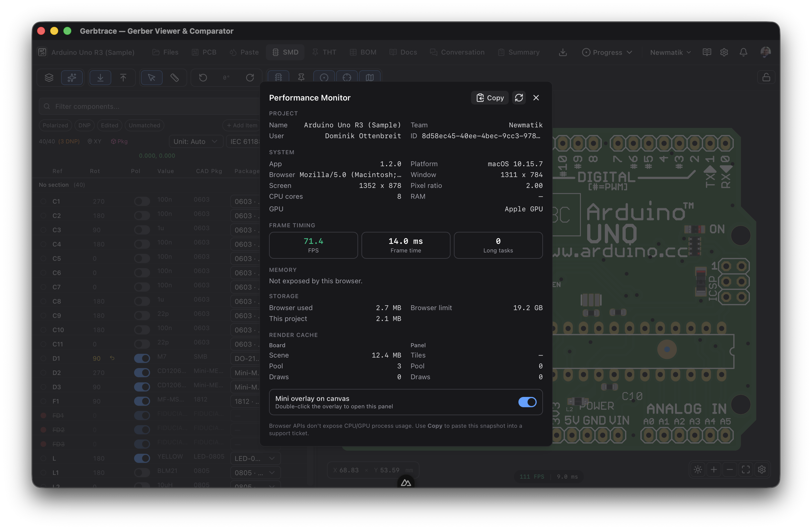Open the 0805 package dropdown for L1

pos(255,473)
